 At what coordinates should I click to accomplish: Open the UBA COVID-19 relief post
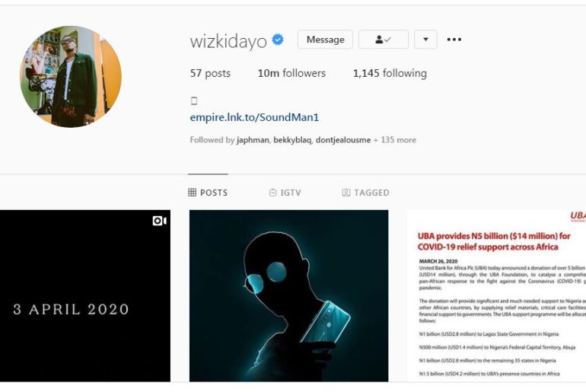497,295
